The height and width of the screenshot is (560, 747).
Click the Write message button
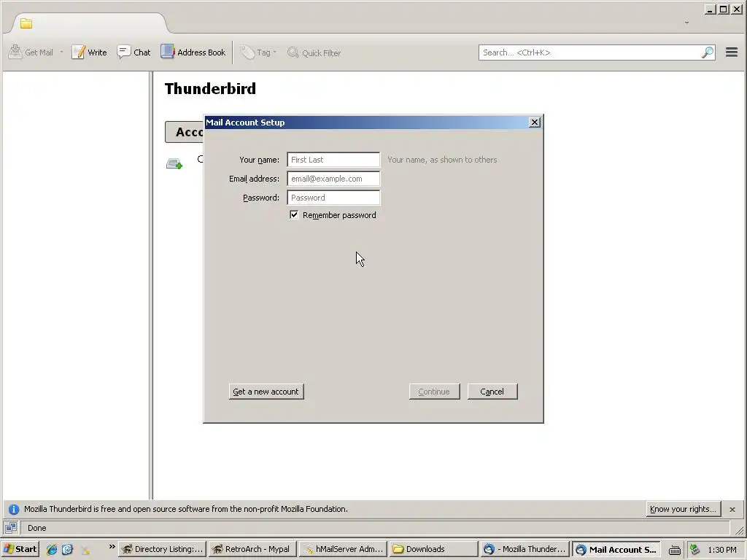(89, 52)
